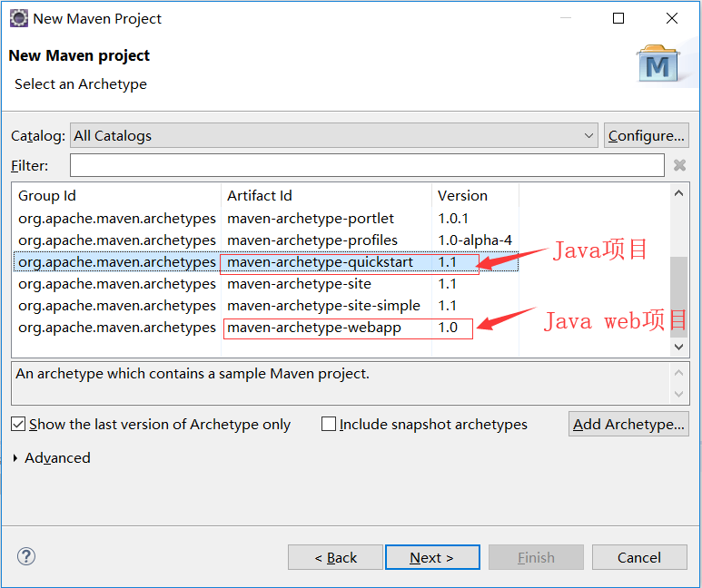The width and height of the screenshot is (702, 588).
Task: Select maven-archetype-webapp row
Action: click(266, 328)
